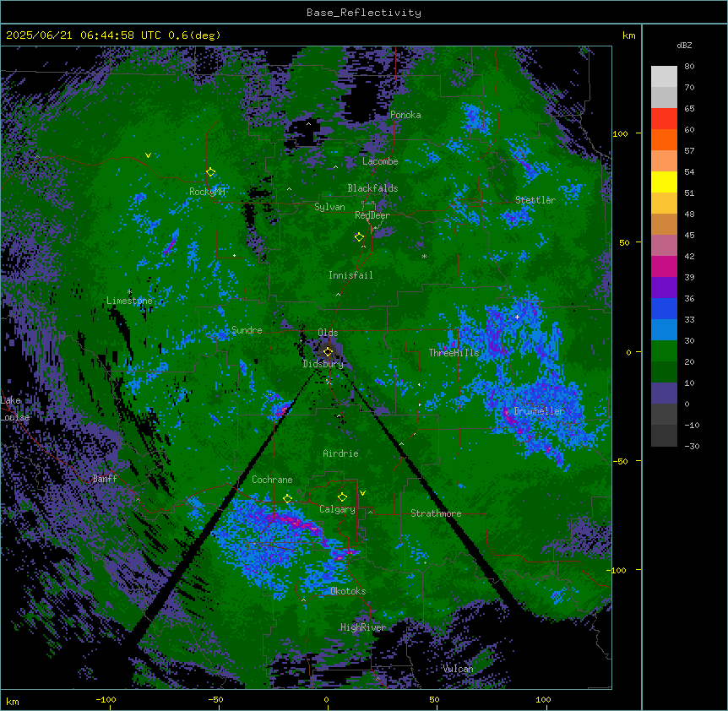Click the white plus marker north of ThreeHills storm

point(517,317)
